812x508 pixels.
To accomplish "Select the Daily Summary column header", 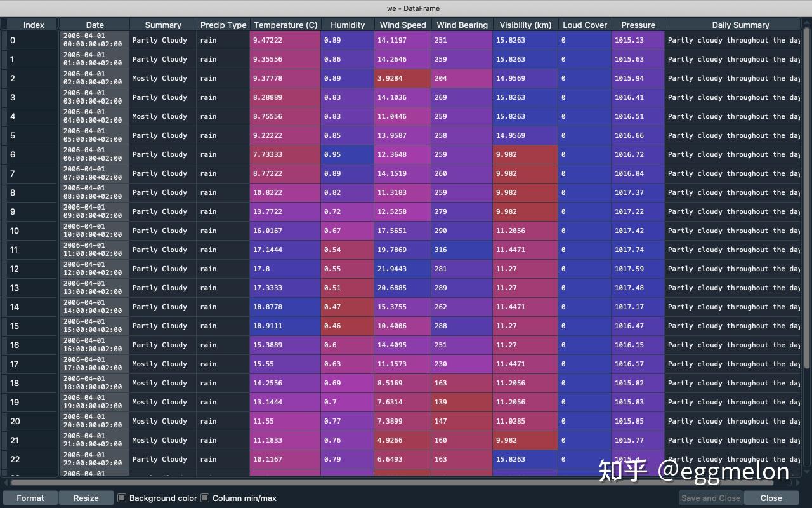I will click(x=740, y=25).
